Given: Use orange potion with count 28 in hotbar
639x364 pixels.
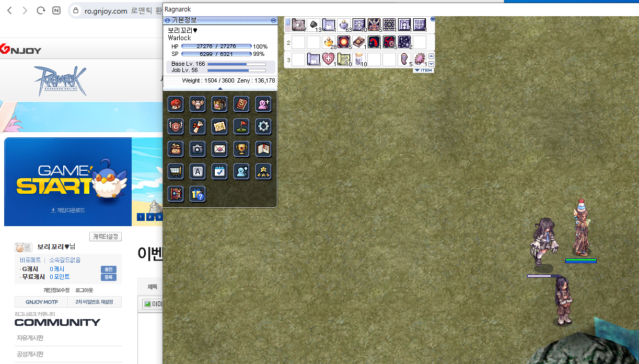Looking at the screenshot, I should 329,42.
